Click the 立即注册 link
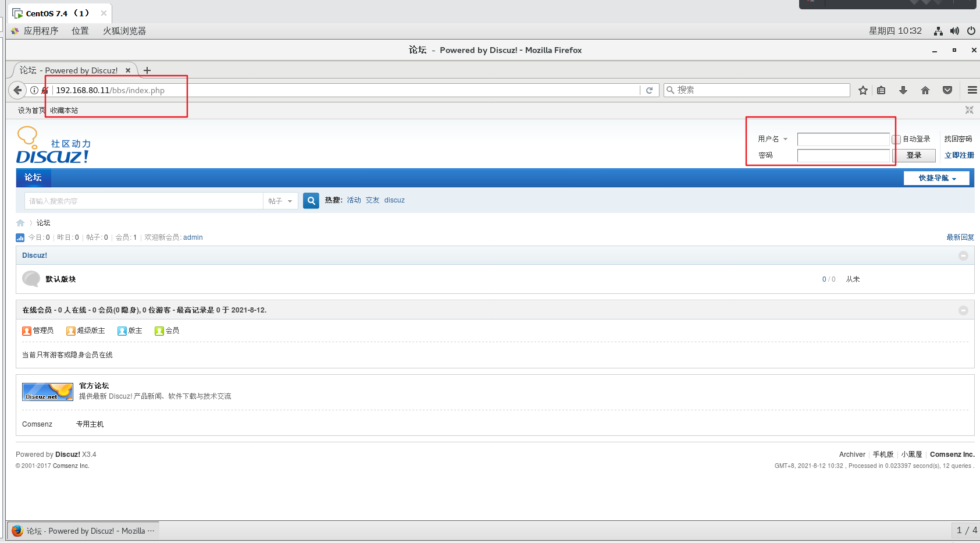980x543 pixels. pyautogui.click(x=959, y=155)
